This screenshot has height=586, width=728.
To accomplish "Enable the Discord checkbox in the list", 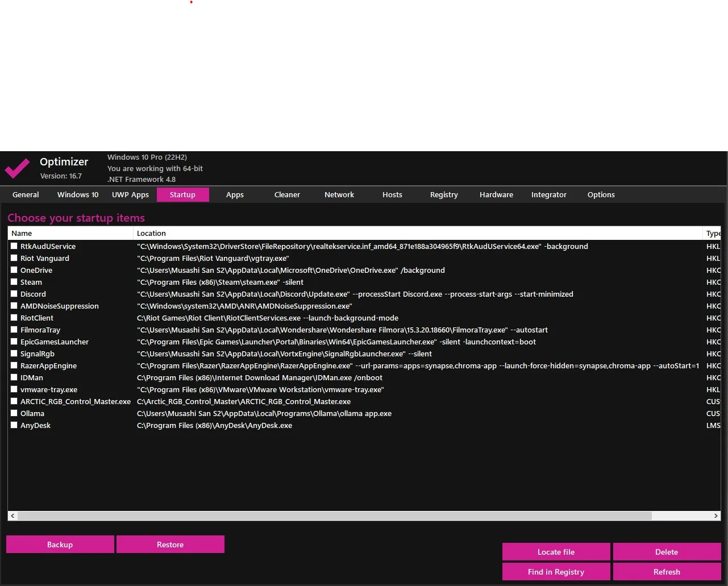I will coord(14,294).
